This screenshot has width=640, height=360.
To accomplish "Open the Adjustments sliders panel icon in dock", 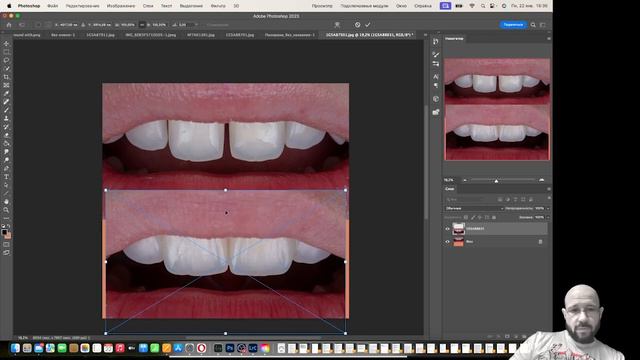I will 436,64.
